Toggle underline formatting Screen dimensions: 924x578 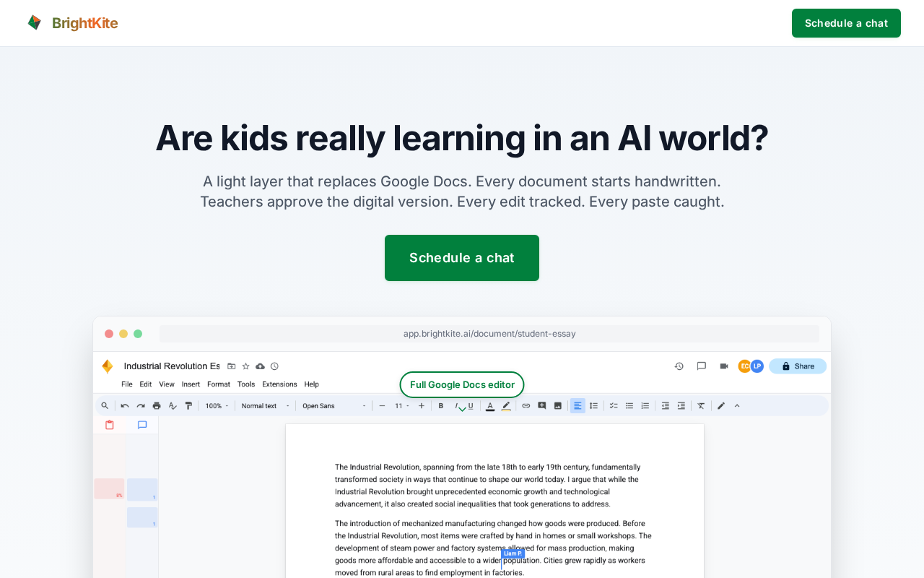pyautogui.click(x=471, y=406)
